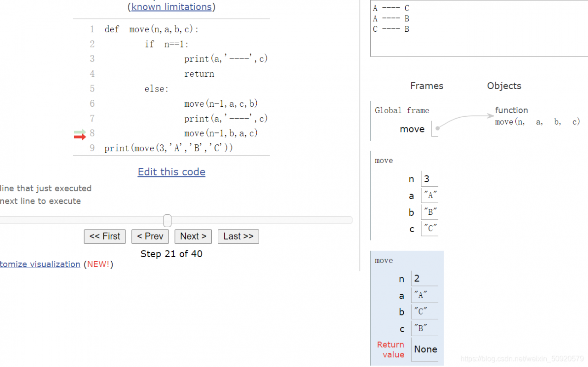Screen dimensions: 588x367
Task: Click the execution step slider handle
Action: click(168, 221)
